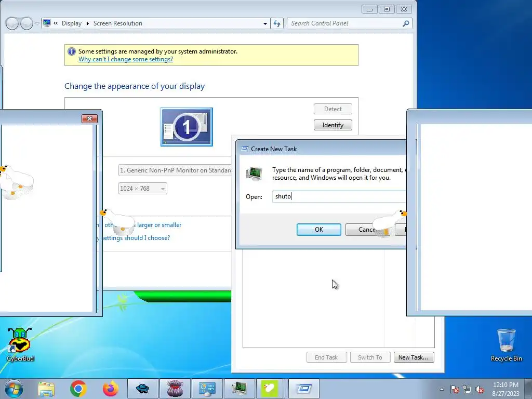The width and height of the screenshot is (532, 399).
Task: Select the blue window icon in taskbar
Action: point(304,389)
